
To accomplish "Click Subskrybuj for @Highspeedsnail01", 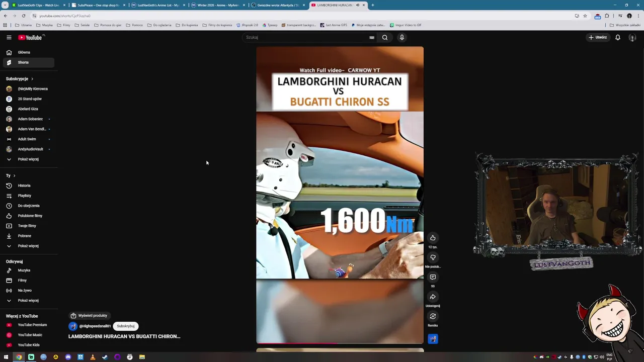I will click(126, 326).
